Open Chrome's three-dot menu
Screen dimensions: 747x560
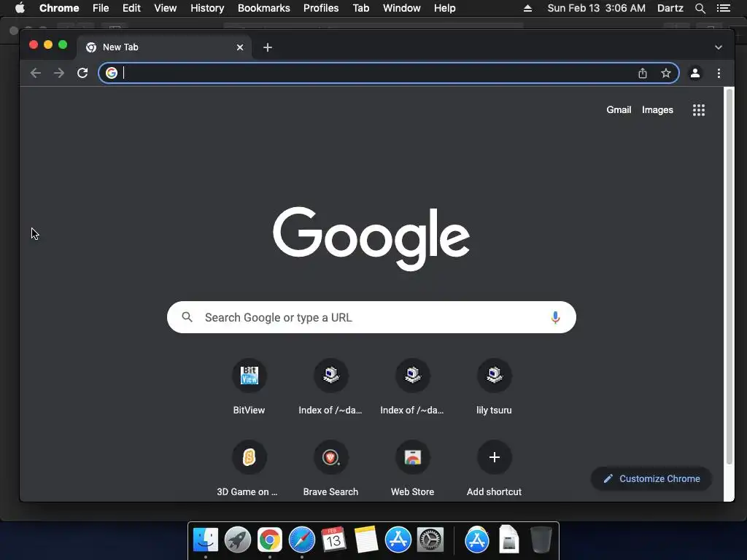(x=719, y=73)
